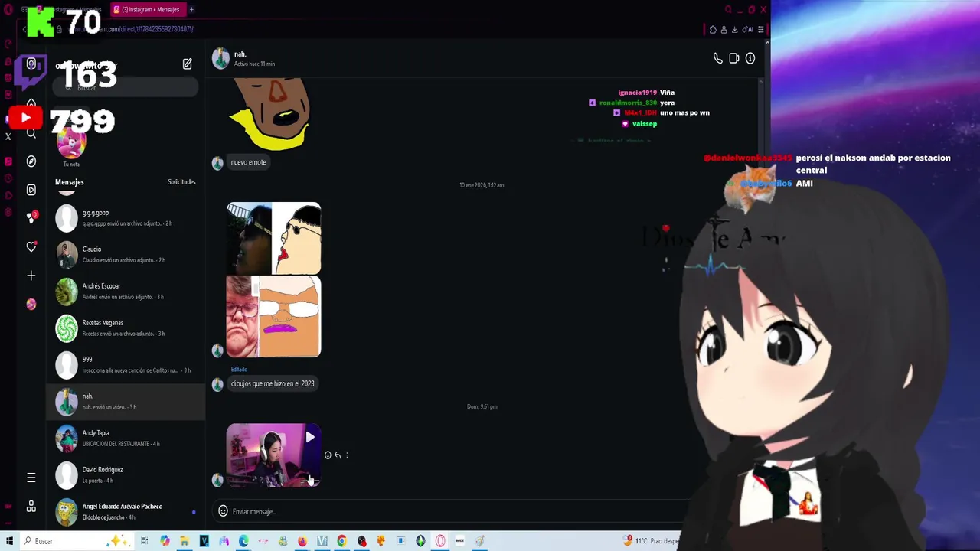Open Reels in Instagram sidebar

pyautogui.click(x=31, y=190)
